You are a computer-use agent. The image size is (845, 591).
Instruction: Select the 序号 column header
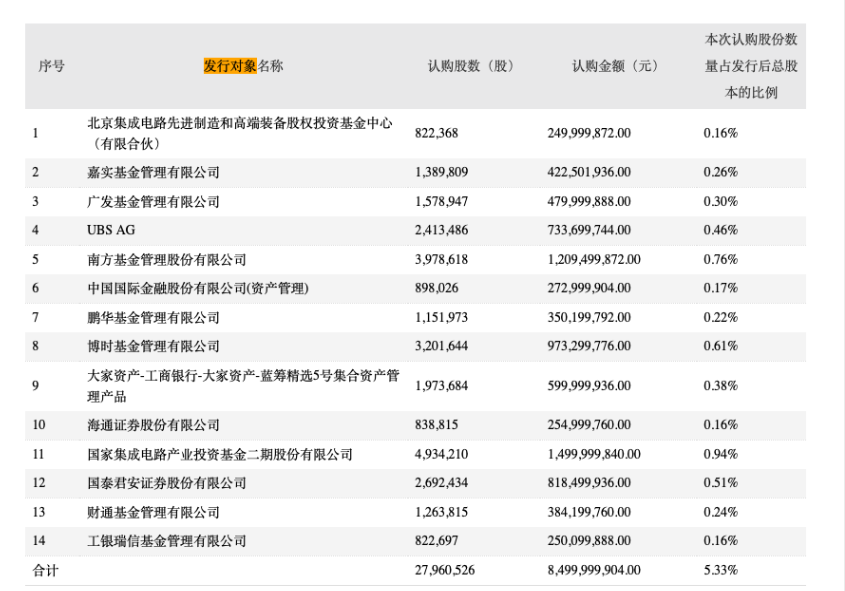[x=52, y=66]
